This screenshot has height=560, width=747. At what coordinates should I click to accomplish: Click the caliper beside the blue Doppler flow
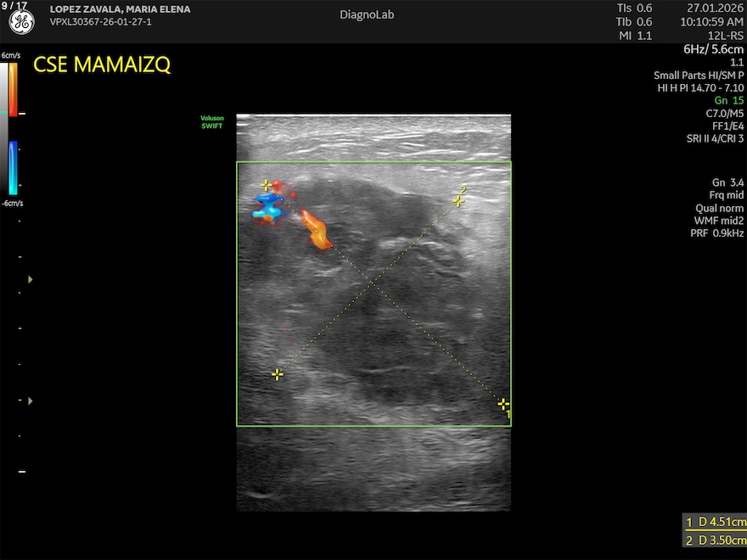click(267, 185)
